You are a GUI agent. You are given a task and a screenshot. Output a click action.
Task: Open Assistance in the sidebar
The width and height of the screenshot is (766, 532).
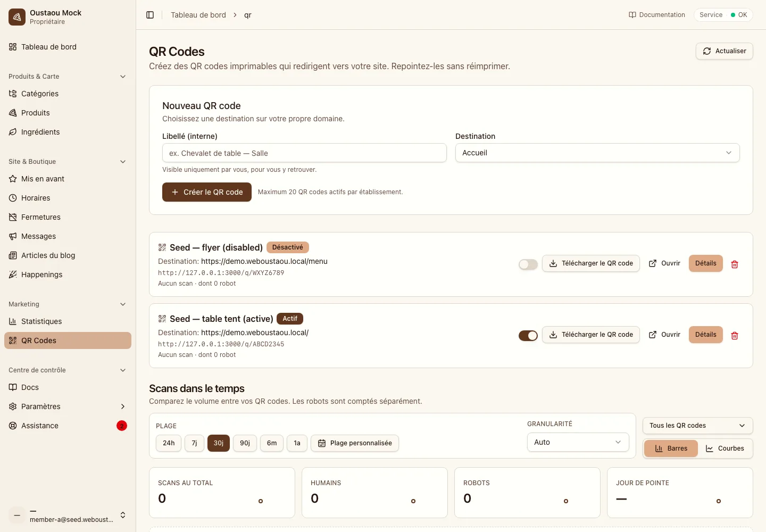coord(68,426)
